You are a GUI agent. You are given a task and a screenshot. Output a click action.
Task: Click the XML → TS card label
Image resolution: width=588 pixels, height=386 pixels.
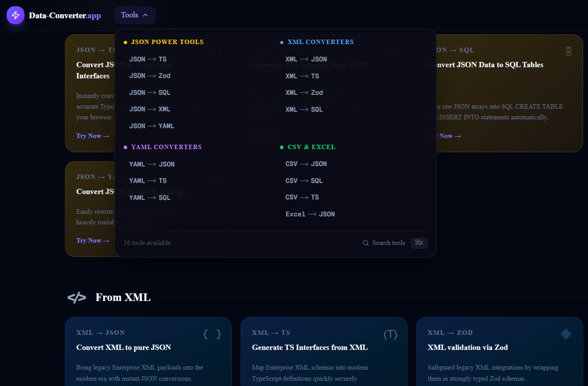pos(271,333)
